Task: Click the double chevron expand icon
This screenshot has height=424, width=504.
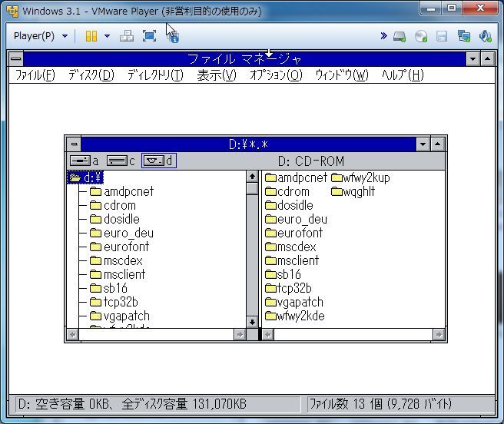Action: click(x=383, y=35)
